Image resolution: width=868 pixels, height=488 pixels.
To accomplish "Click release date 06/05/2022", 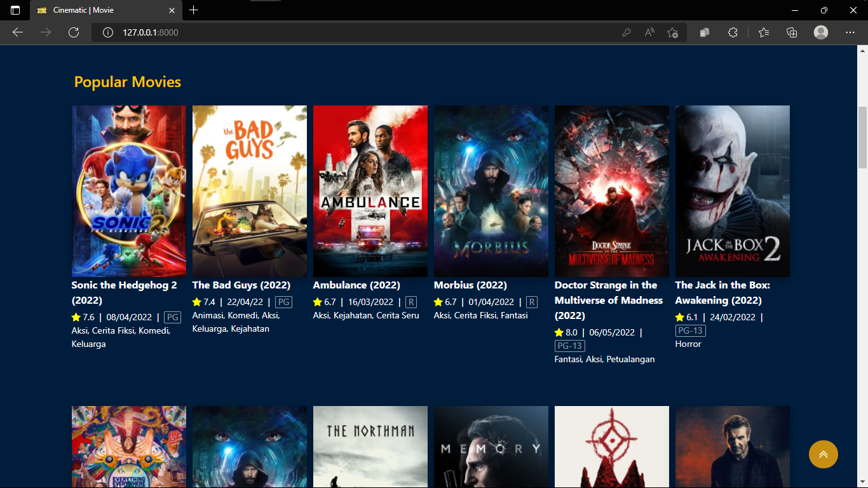I will tap(612, 332).
